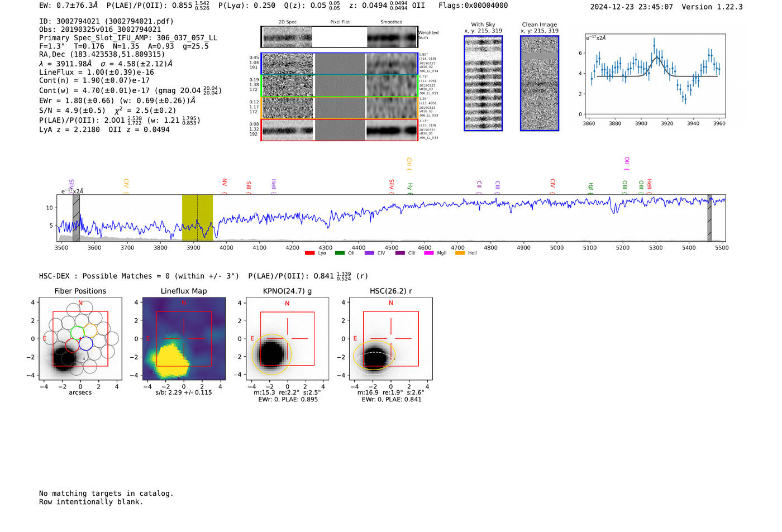Click the yellow ellipse in KPNO g image
This screenshot has width=782, height=532.
(x=271, y=354)
